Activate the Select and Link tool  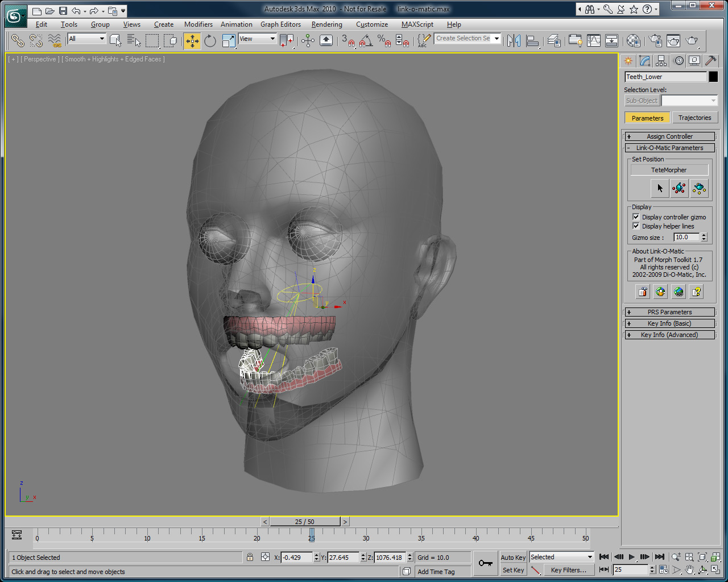point(18,40)
